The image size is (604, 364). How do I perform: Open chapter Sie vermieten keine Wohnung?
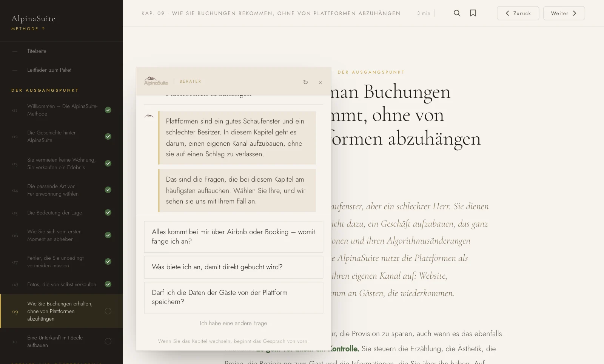click(x=61, y=163)
